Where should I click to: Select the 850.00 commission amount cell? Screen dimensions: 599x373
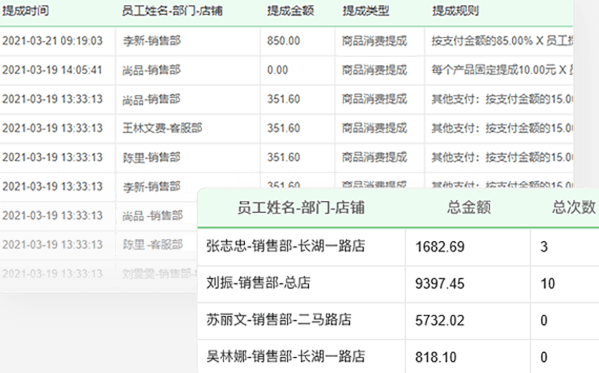click(x=283, y=41)
